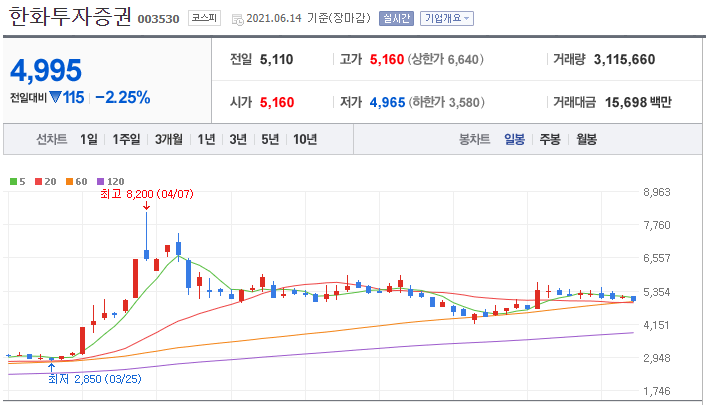The image size is (706, 405).
Task: Select the 3개월 line chart tab
Action: click(x=169, y=140)
